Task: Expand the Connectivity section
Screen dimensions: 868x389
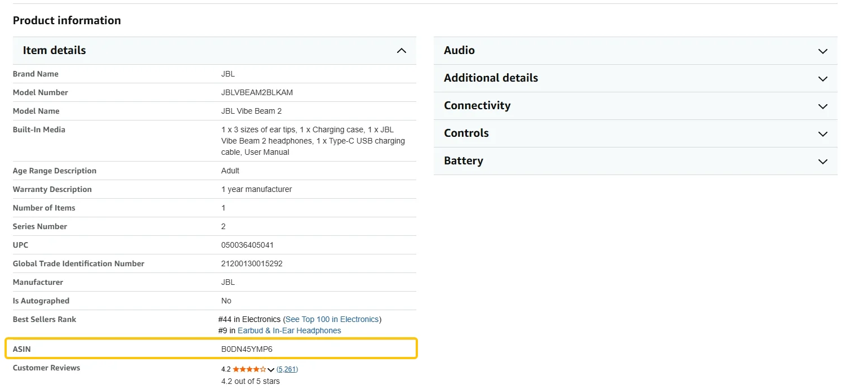Action: click(x=635, y=106)
